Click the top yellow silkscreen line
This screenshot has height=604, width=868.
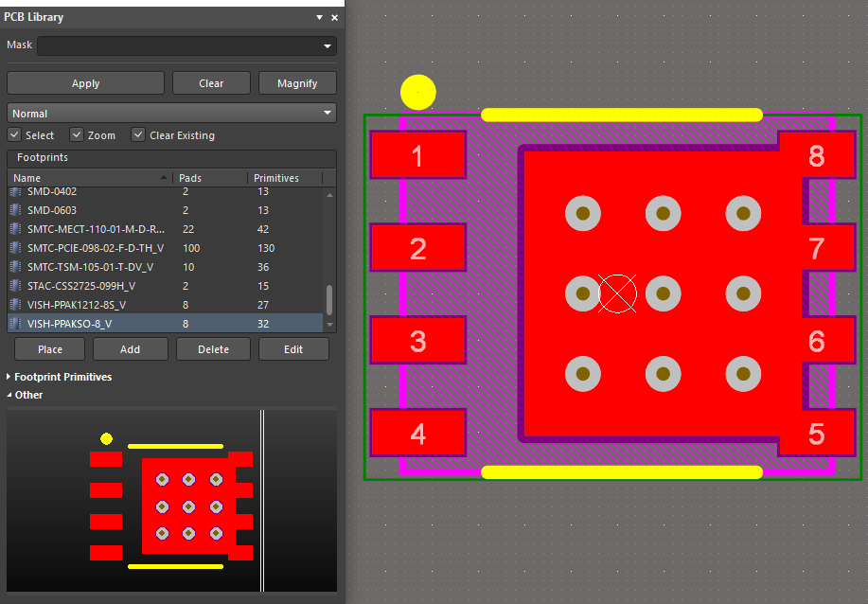click(x=622, y=115)
